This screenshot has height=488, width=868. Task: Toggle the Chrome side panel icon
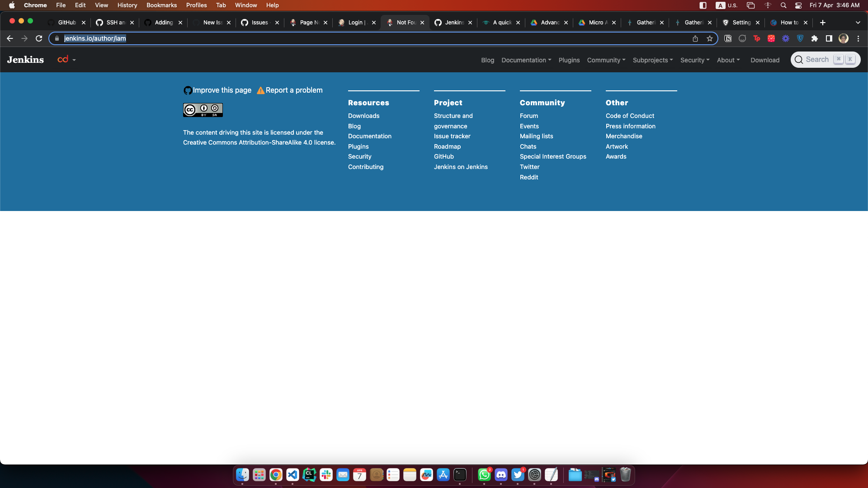pyautogui.click(x=829, y=38)
